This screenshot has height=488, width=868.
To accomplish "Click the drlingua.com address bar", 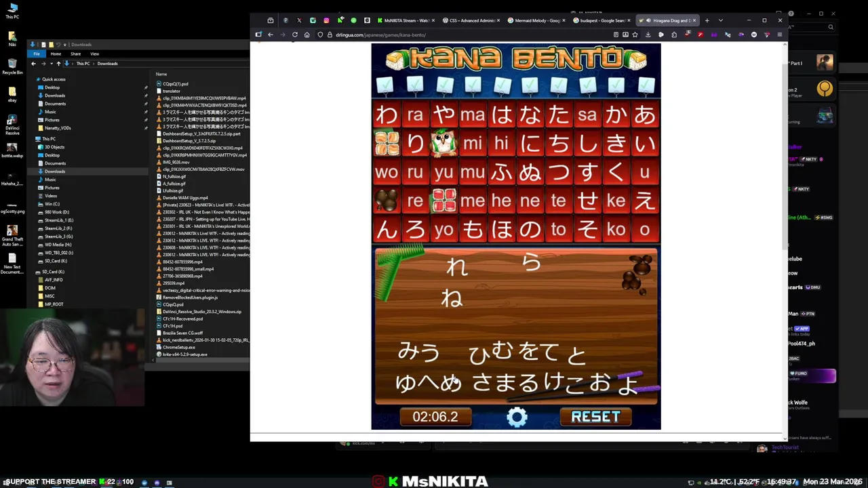I will point(461,35).
